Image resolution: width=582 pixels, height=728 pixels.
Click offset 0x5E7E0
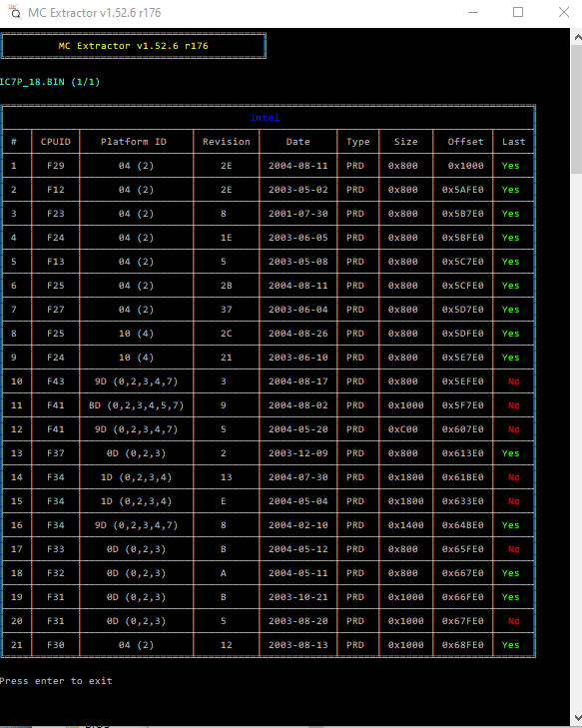coord(463,358)
